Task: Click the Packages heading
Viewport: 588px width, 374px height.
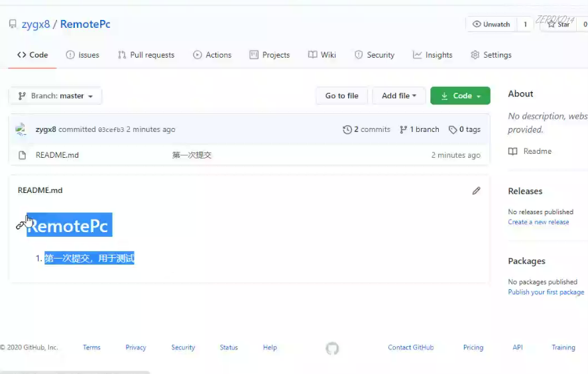Action: click(526, 261)
